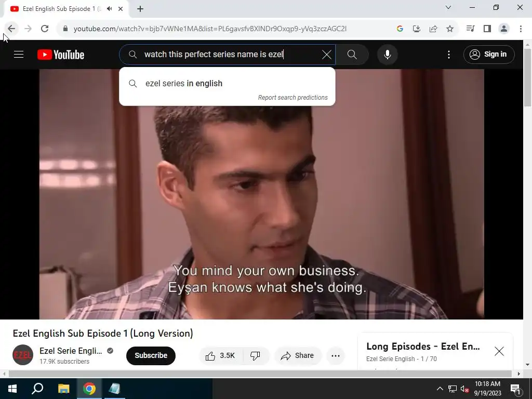Open the tab search chevron

[x=448, y=7]
